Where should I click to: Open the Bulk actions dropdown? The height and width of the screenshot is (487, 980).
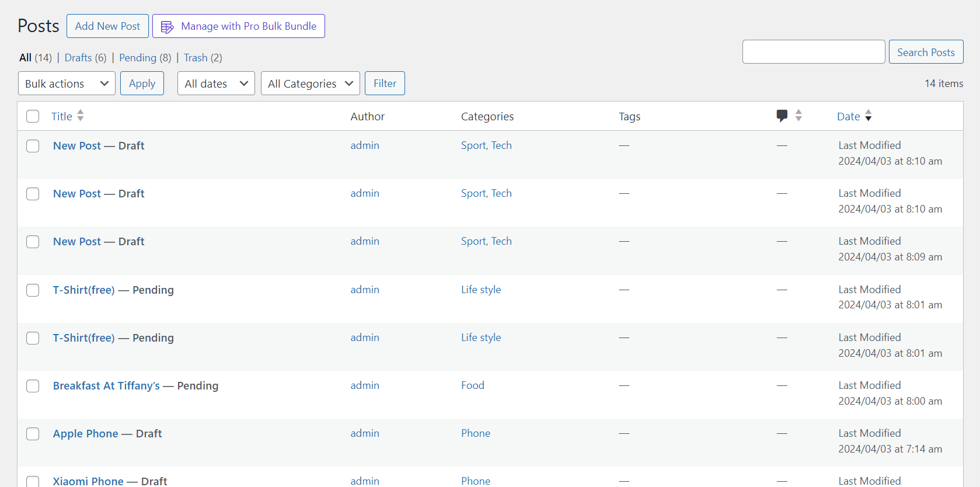[x=67, y=84]
